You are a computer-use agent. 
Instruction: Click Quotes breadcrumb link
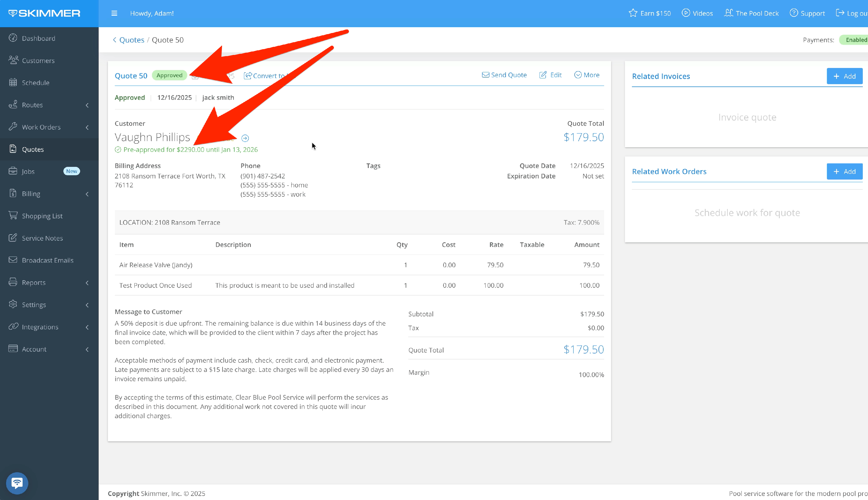(x=132, y=40)
